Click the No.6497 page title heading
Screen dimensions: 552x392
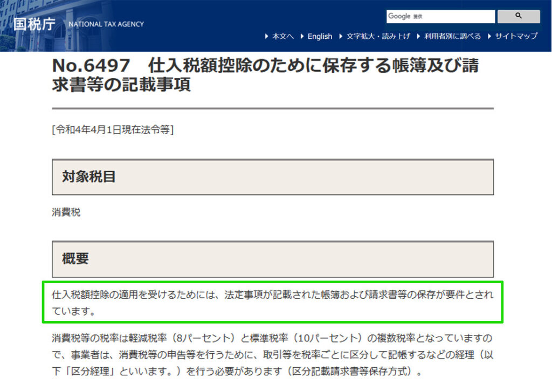(x=265, y=74)
